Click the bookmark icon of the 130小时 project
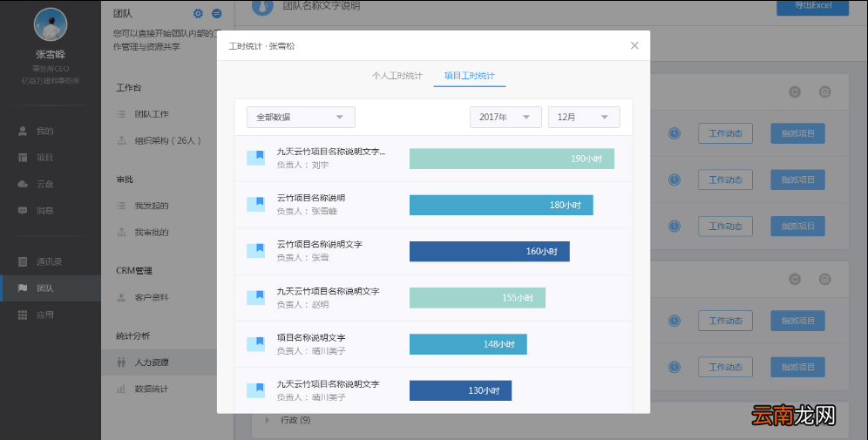The width and height of the screenshot is (868, 440). coord(255,390)
